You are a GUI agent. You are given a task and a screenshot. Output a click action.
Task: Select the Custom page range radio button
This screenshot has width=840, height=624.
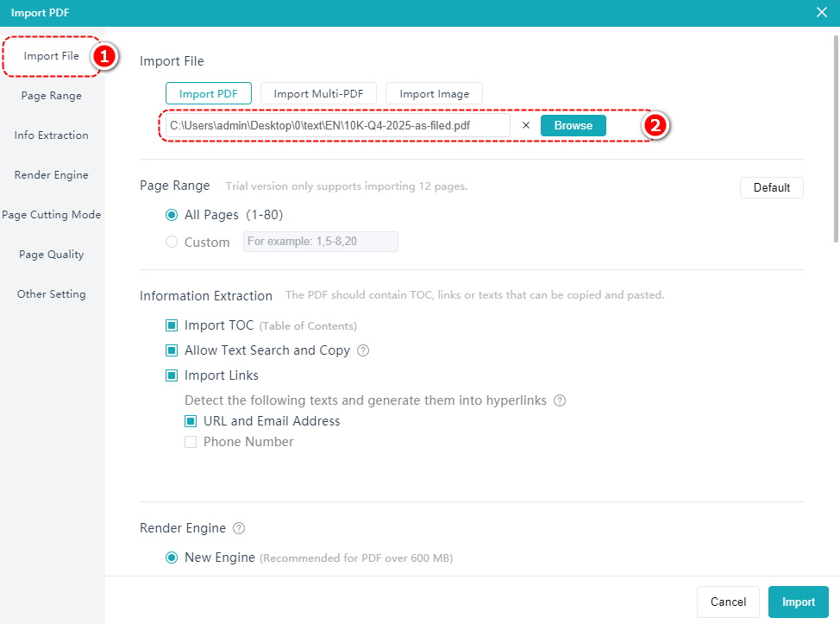coord(172,242)
